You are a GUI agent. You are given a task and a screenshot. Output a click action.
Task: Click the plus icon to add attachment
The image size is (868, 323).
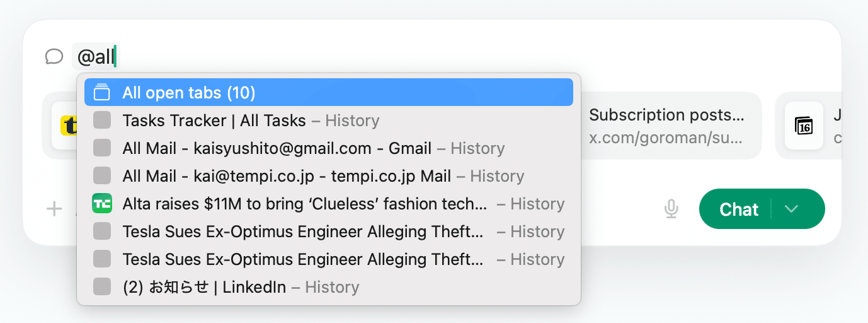pos(54,209)
